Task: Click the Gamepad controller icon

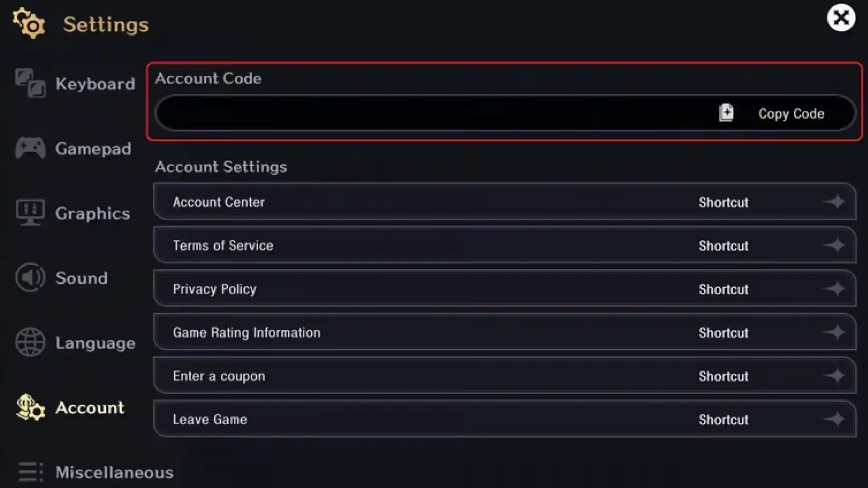Action: [30, 148]
